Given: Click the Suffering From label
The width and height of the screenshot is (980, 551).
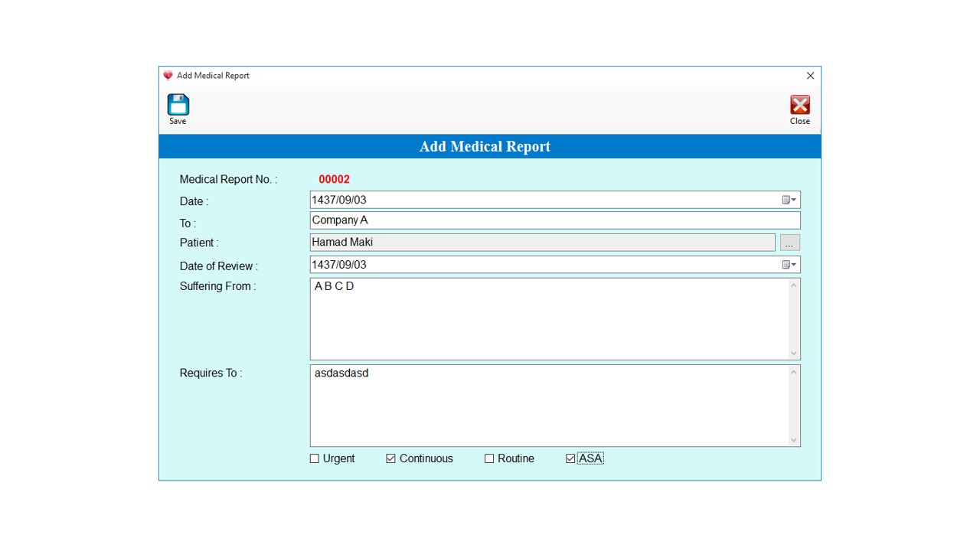Looking at the screenshot, I should (217, 286).
